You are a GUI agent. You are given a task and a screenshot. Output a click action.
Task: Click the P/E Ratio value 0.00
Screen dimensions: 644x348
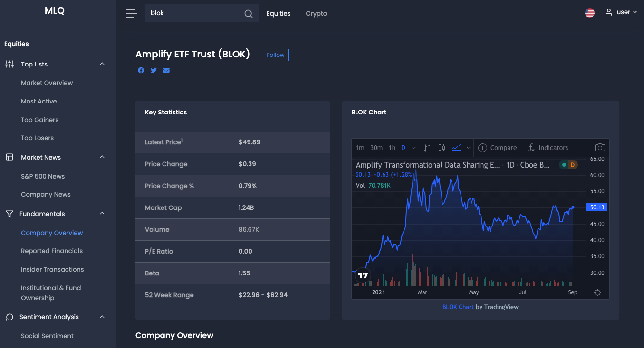245,251
